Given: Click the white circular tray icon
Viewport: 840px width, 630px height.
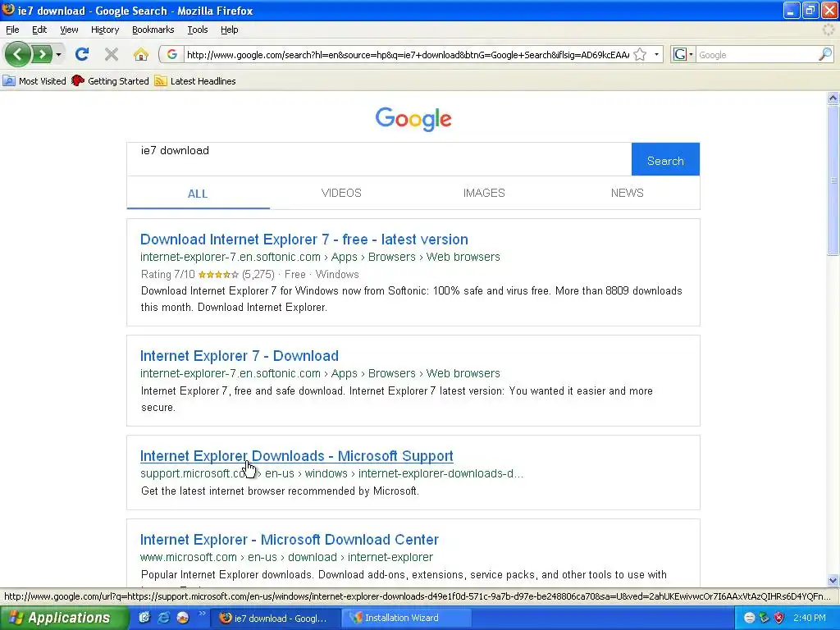Looking at the screenshot, I should click(x=750, y=618).
